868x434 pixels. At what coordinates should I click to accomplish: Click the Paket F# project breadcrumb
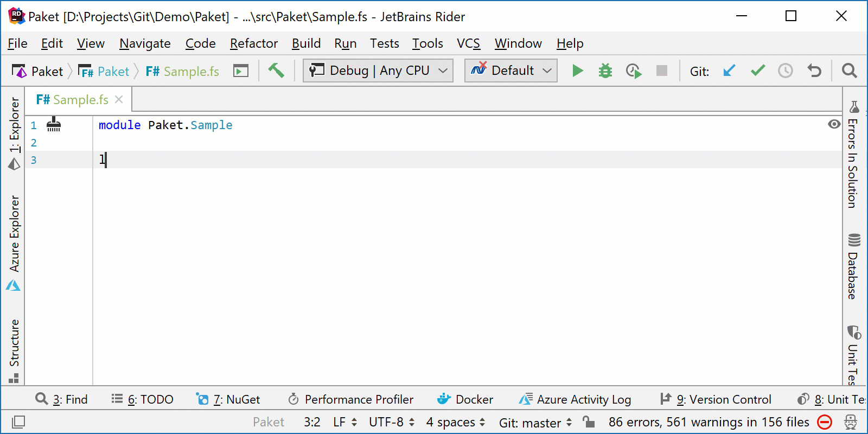(104, 71)
